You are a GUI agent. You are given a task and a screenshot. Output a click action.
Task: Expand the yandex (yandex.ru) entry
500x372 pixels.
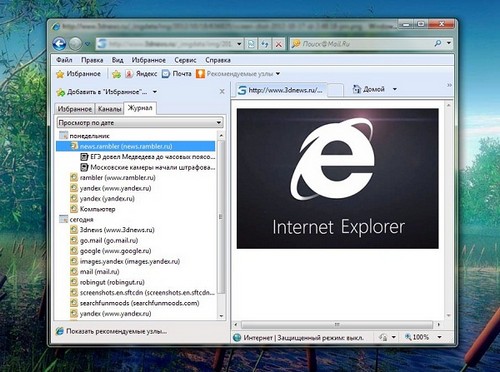tap(102, 199)
